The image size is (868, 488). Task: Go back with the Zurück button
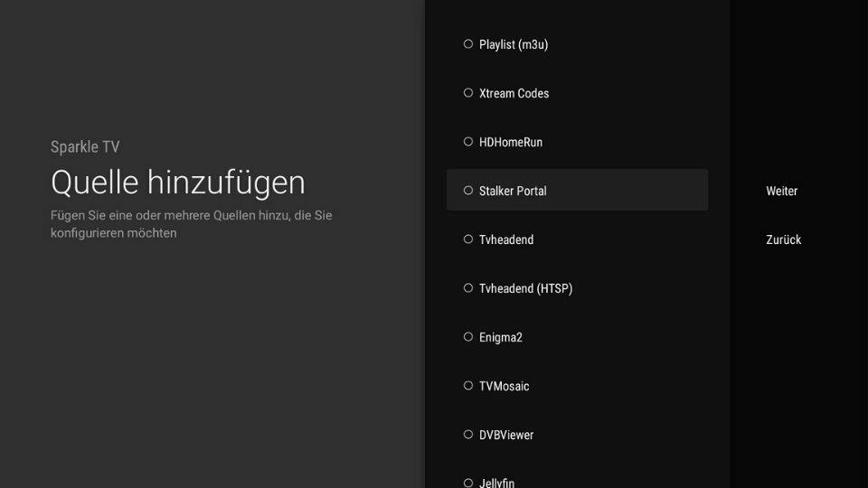783,239
